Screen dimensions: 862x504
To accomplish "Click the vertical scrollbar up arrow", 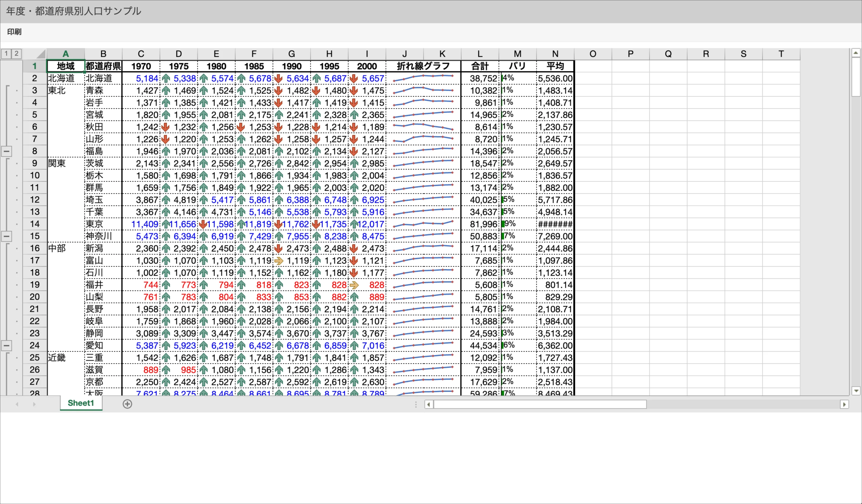I will (856, 53).
